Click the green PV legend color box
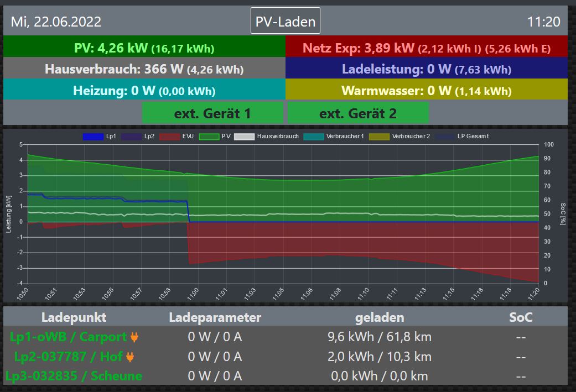 coord(209,136)
